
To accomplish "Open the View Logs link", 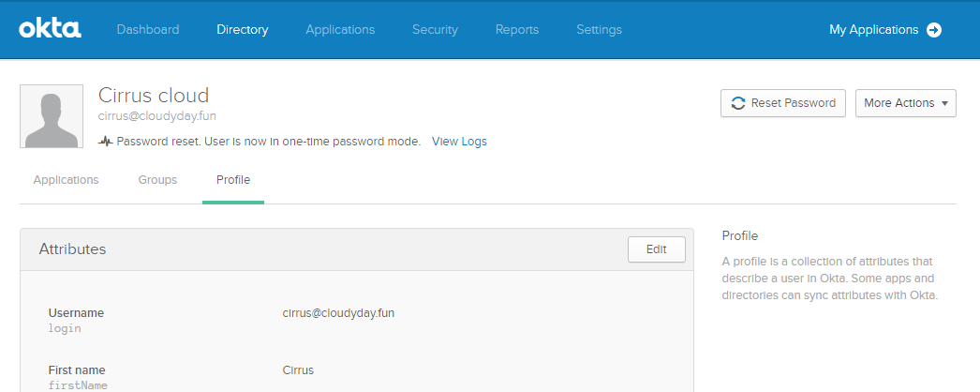I will 459,142.
